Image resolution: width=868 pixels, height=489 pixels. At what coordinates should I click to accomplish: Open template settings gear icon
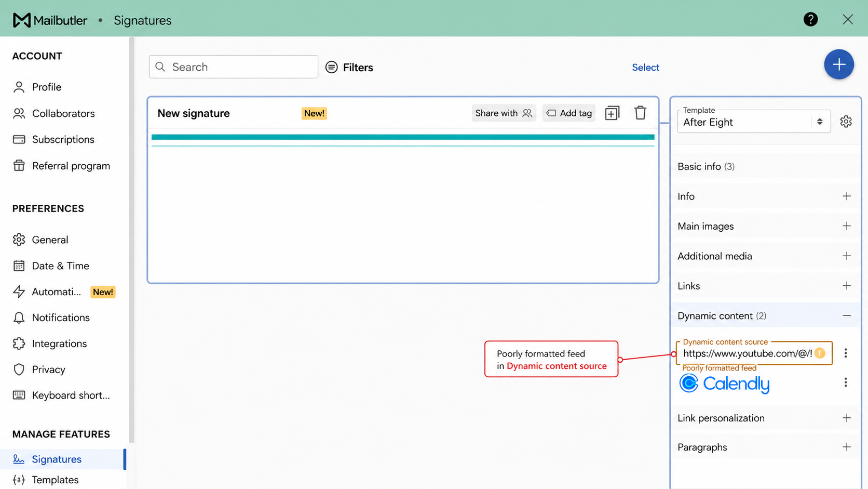(846, 122)
